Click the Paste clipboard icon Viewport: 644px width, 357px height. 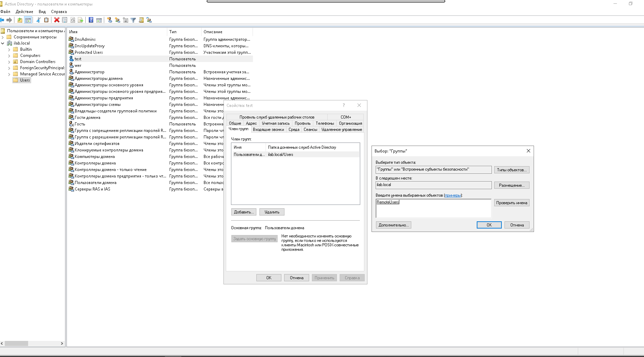46,20
